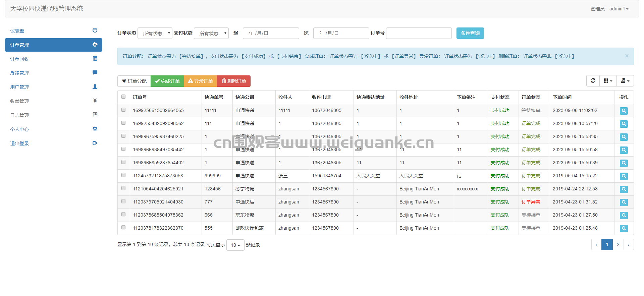Open the export data icon dropdown

[x=625, y=81]
